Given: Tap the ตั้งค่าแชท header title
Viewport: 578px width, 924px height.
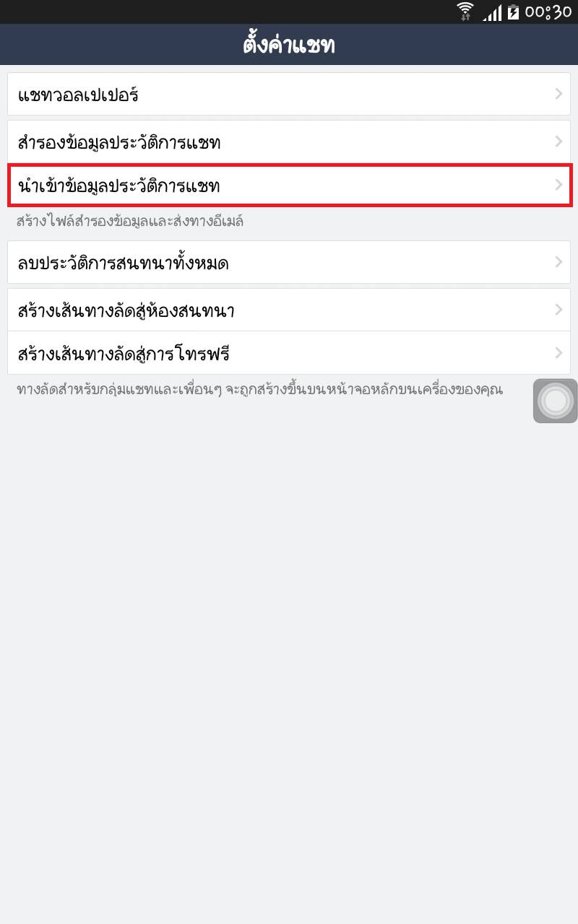Looking at the screenshot, I should (x=289, y=45).
